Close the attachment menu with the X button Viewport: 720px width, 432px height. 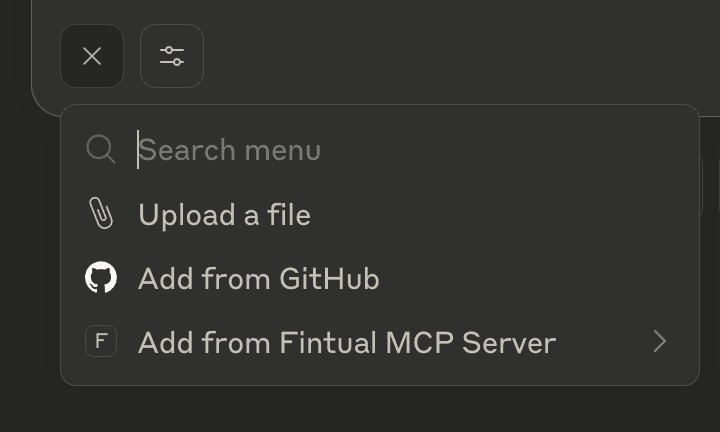coord(92,56)
